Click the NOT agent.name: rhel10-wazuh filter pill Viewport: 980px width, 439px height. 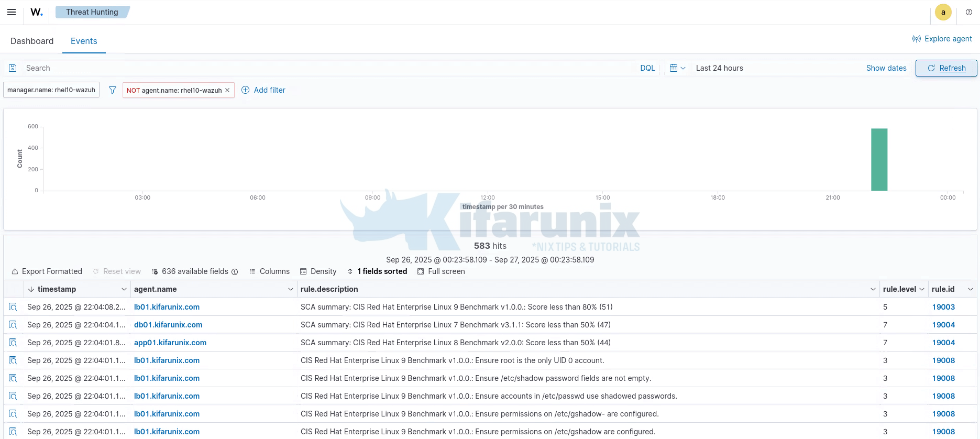click(x=174, y=90)
